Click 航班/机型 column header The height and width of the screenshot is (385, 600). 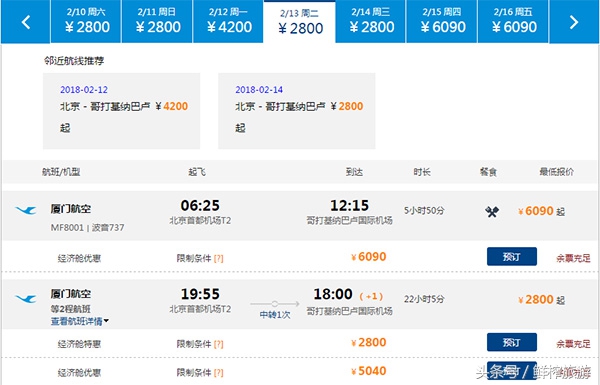click(61, 172)
